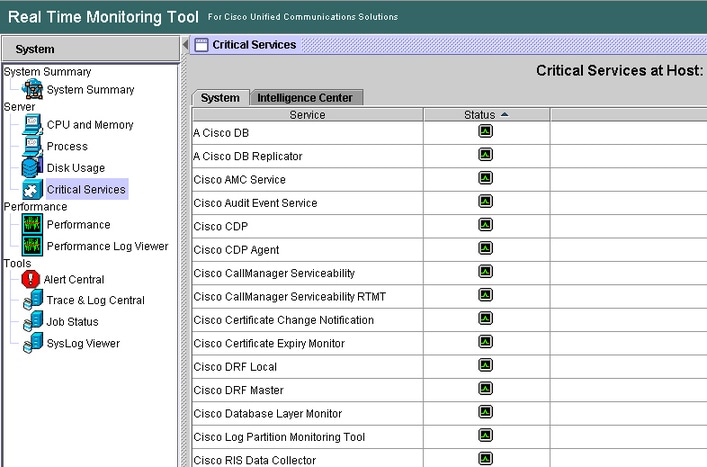Select the Cisco Audit Event Service name
This screenshot has height=467, width=707.
coord(255,203)
